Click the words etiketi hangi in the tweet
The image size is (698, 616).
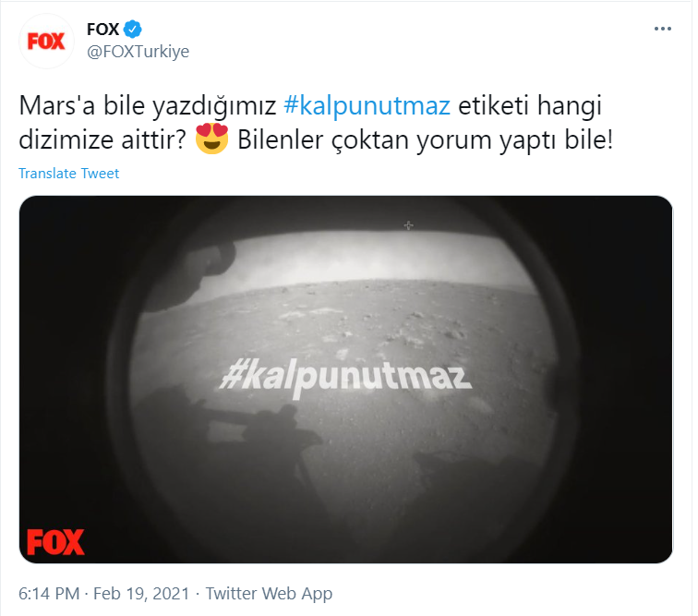[530, 106]
